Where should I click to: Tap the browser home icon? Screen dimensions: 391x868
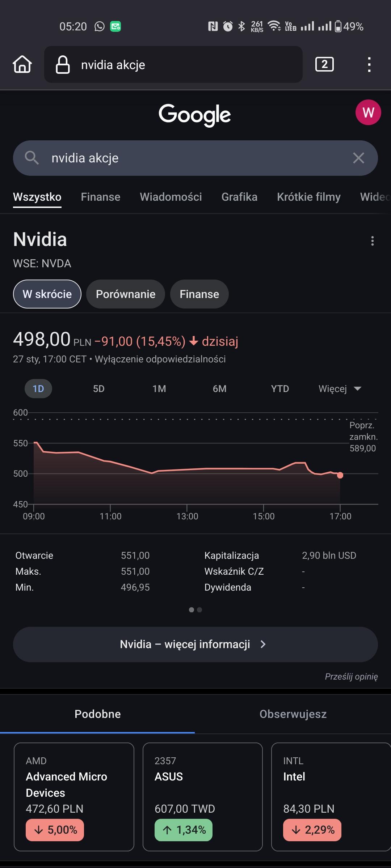pos(22,64)
